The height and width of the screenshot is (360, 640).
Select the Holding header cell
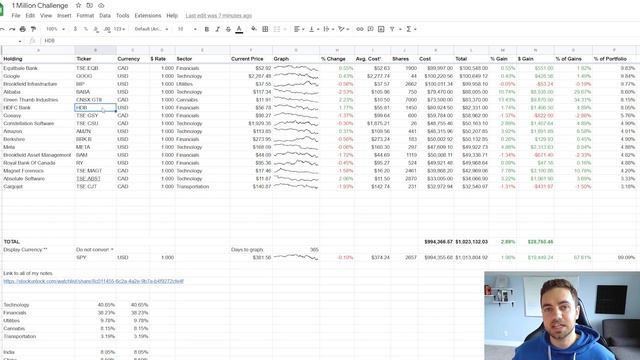point(38,59)
